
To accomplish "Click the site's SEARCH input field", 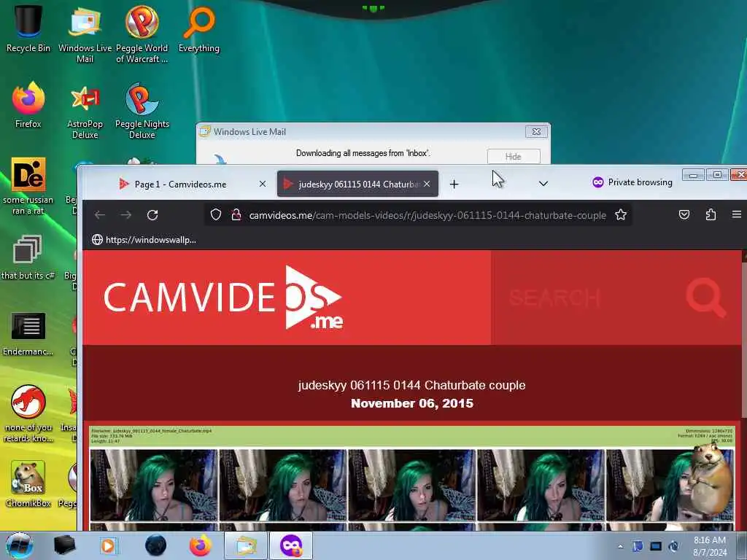I will click(x=589, y=297).
